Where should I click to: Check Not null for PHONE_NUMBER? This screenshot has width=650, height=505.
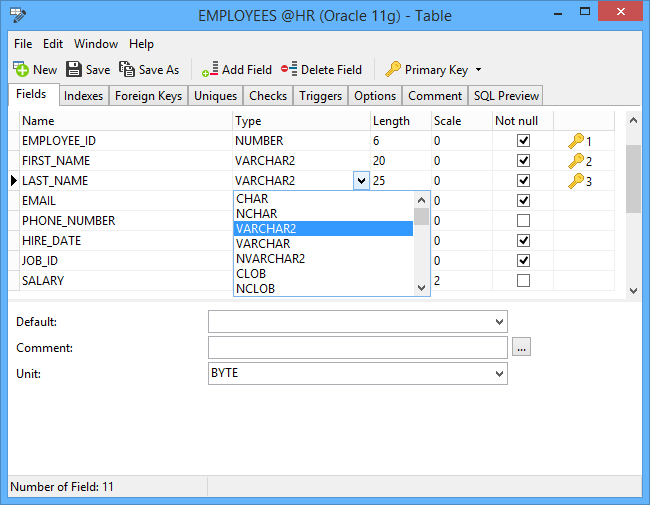point(523,221)
